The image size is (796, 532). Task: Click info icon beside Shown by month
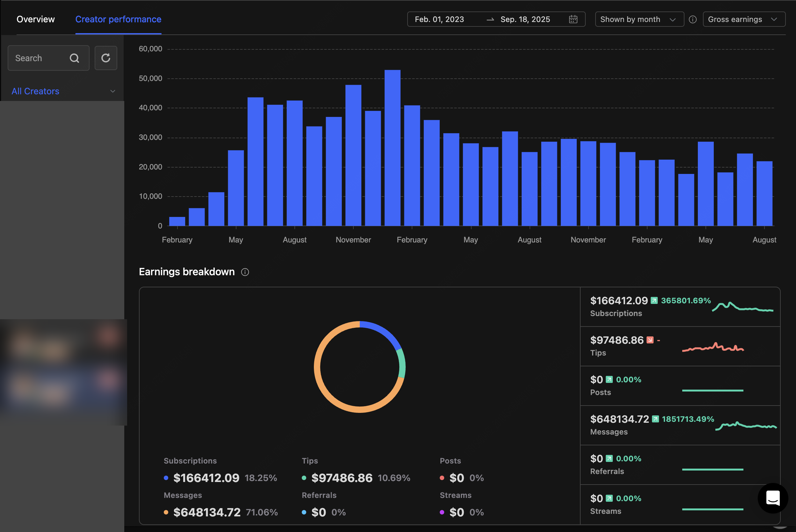point(693,19)
